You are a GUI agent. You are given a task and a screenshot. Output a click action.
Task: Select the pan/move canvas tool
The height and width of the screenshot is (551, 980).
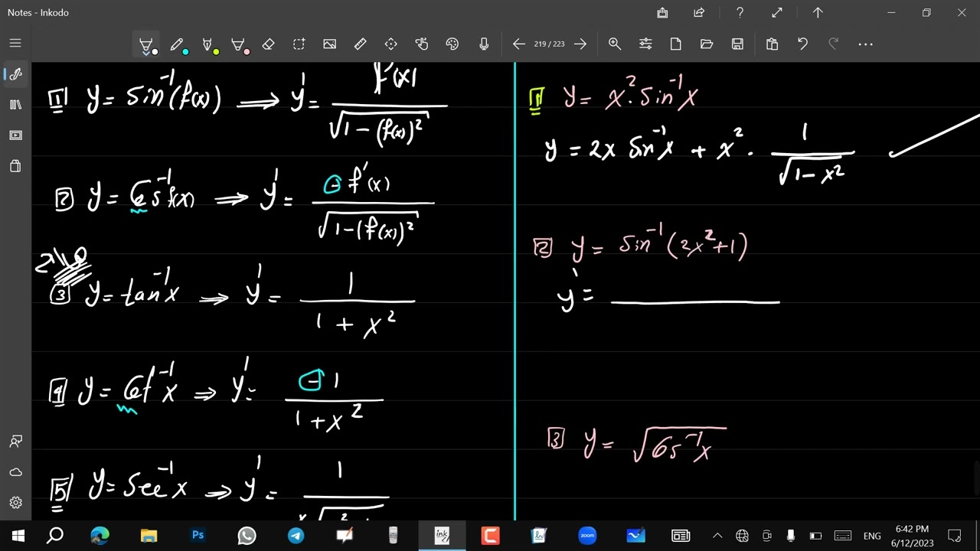point(390,44)
